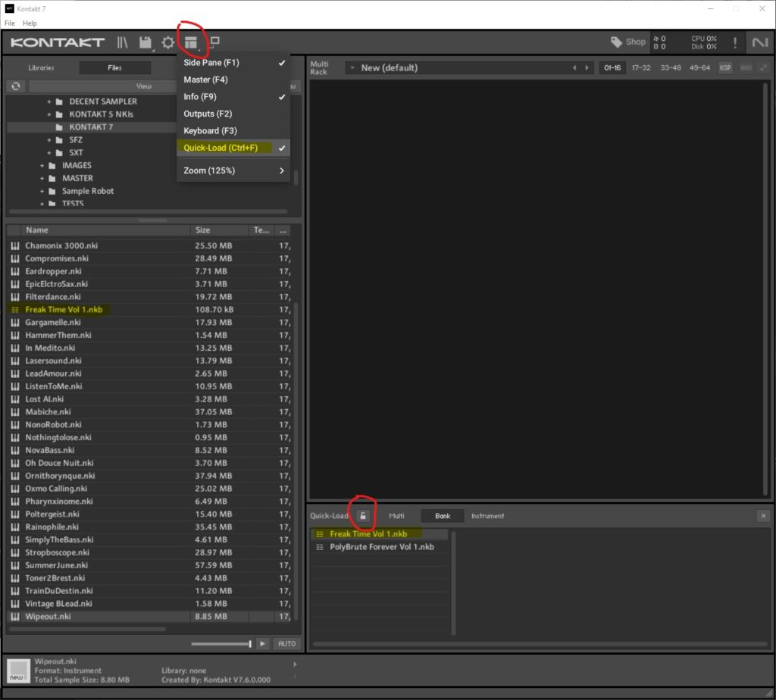
Task: Click the minimize view icon in toolbar
Action: [x=214, y=42]
